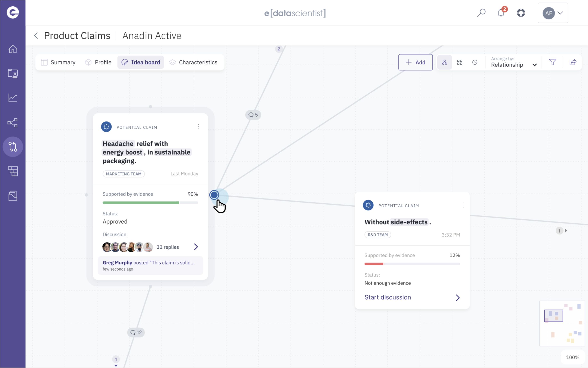This screenshot has height=368, width=588.
Task: Open the help lifebuoy icon
Action: click(x=521, y=13)
